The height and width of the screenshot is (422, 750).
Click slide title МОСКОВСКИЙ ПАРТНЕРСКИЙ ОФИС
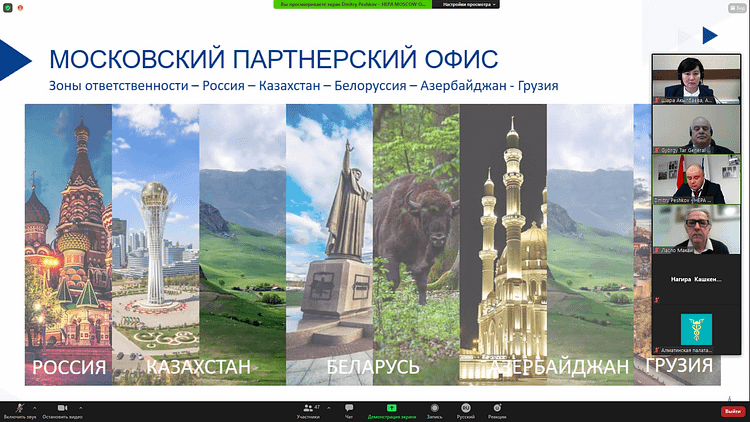click(x=274, y=59)
